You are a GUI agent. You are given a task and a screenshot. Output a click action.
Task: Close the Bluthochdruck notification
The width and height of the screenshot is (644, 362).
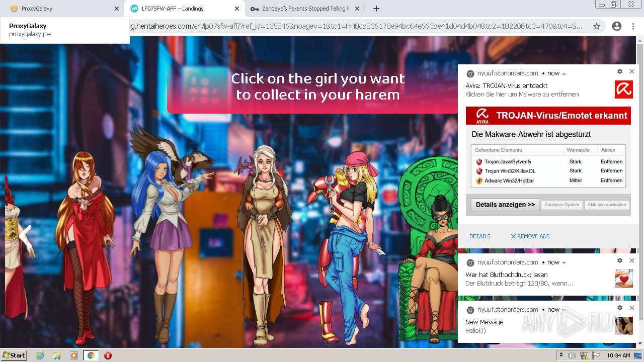[x=632, y=260]
